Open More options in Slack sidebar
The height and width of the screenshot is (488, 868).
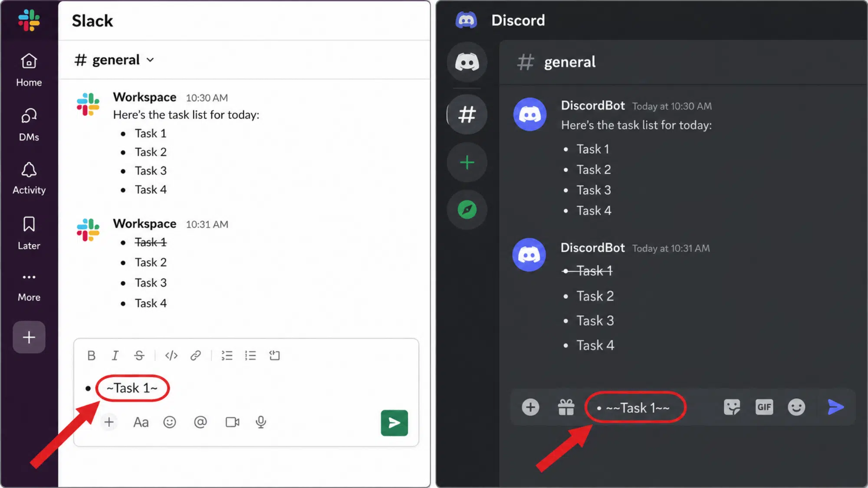pos(29,287)
